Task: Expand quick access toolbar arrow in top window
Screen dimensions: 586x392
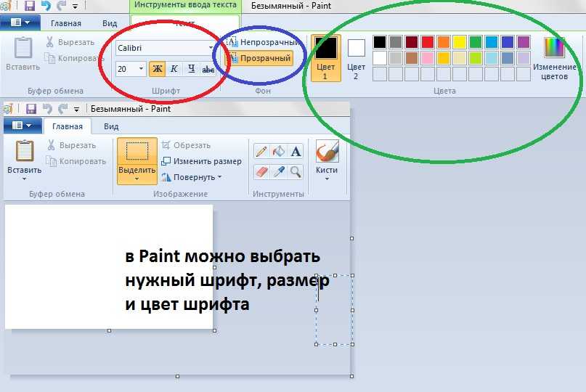Action: click(75, 7)
